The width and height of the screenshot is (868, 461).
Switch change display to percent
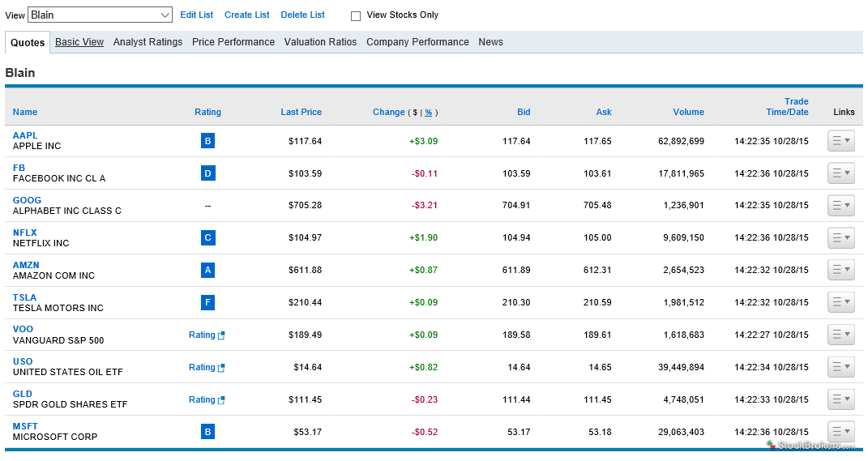point(429,113)
